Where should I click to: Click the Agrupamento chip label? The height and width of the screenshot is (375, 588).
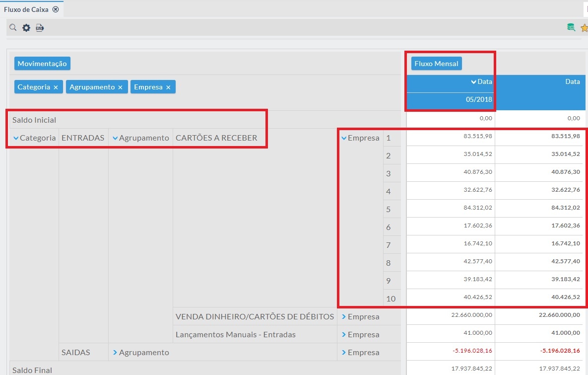pos(92,87)
